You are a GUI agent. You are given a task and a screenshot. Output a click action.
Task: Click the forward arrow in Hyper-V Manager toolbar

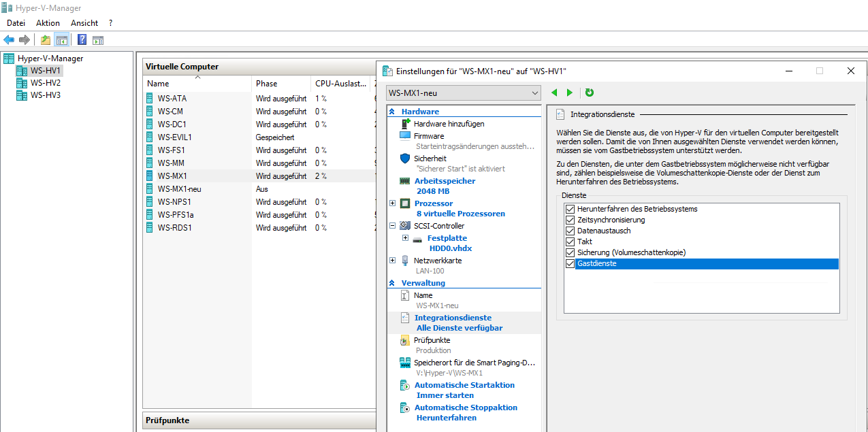[x=25, y=40]
